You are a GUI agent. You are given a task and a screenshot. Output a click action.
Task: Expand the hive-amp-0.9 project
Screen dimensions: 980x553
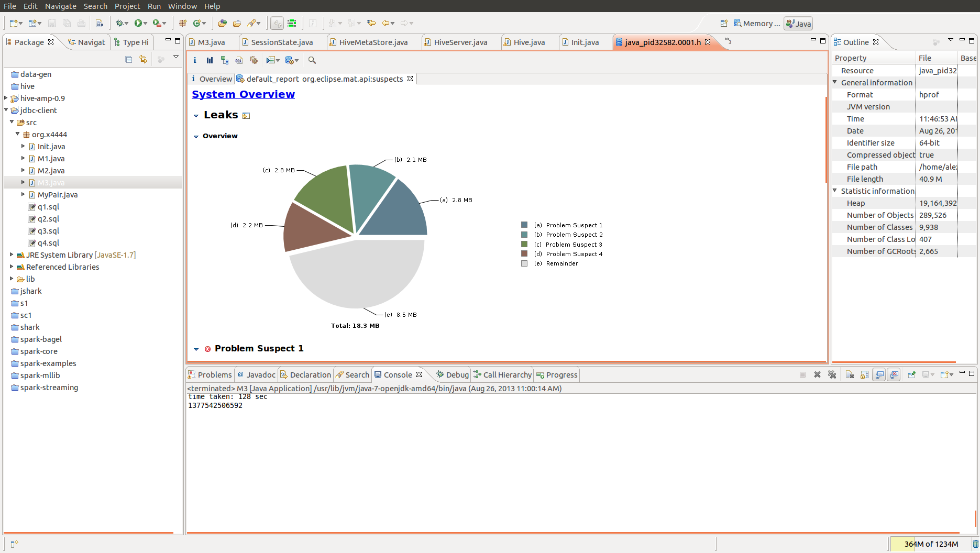tap(6, 98)
